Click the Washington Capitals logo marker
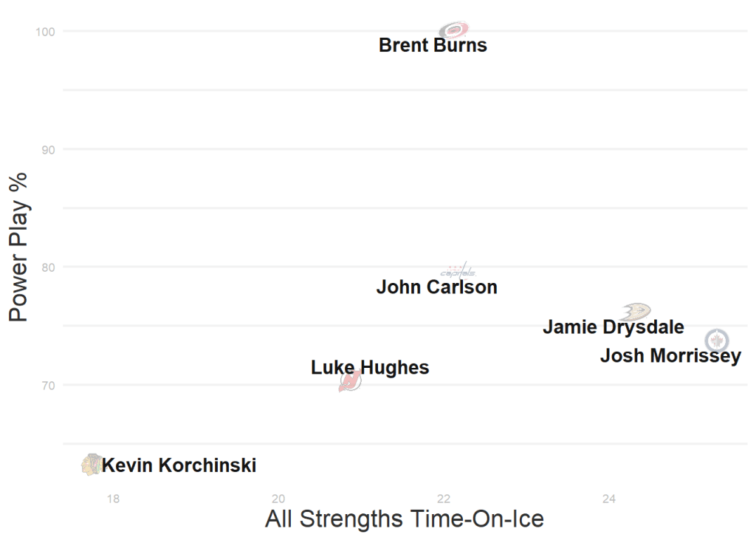This screenshot has height=540, width=756. (x=458, y=271)
